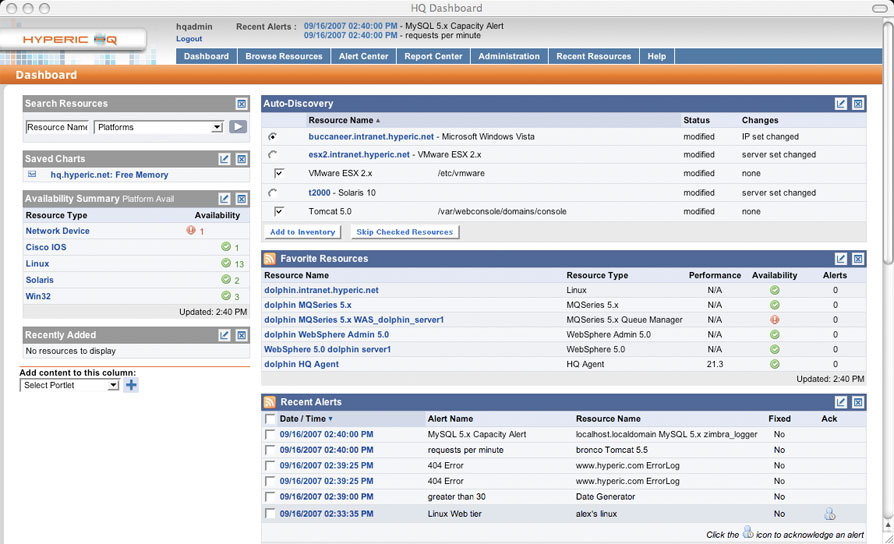The image size is (894, 544).
Task: Check the requests per minute alert checkbox
Action: click(270, 450)
